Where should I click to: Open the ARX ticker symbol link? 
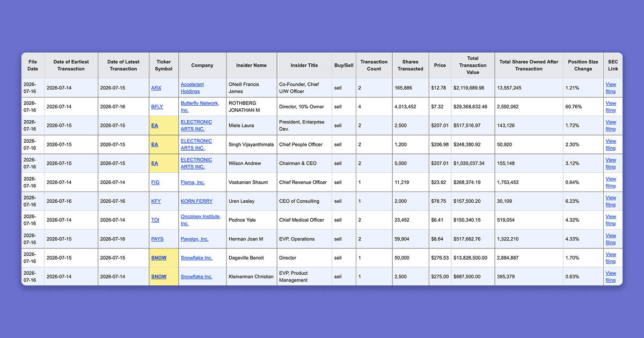pos(156,87)
